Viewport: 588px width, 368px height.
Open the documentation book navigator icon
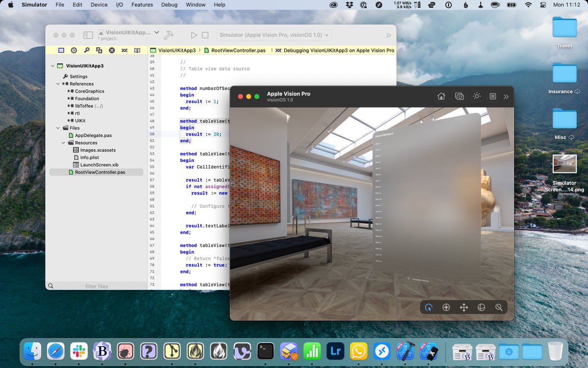[x=137, y=50]
